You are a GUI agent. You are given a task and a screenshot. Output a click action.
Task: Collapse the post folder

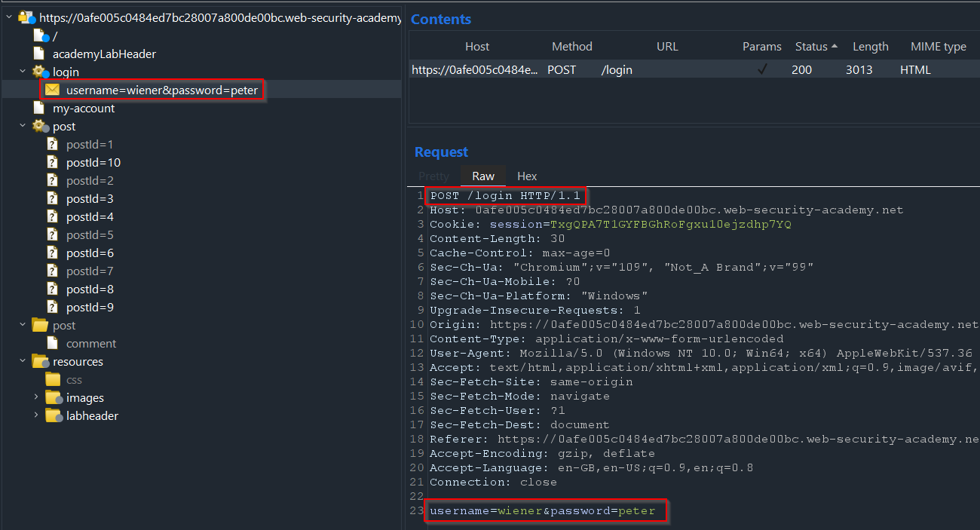coord(22,325)
